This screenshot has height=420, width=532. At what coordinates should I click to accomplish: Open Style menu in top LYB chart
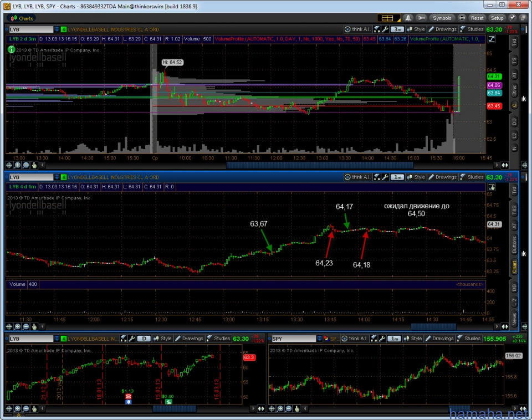tap(416, 29)
